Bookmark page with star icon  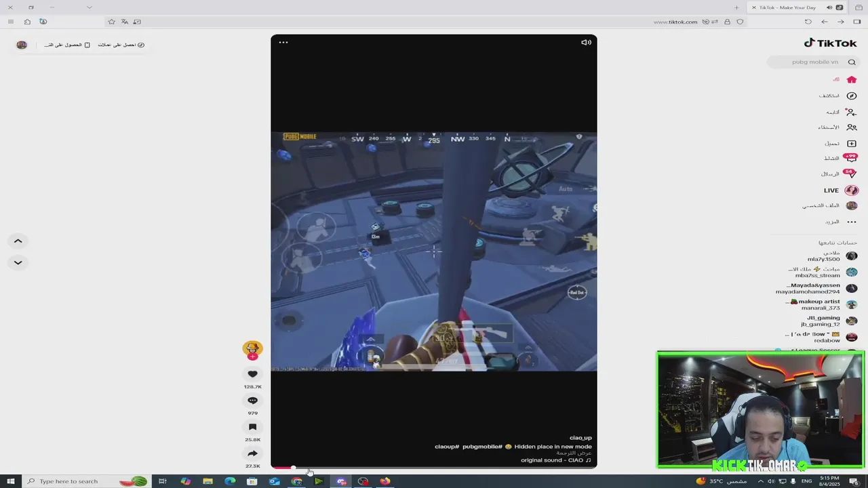(x=112, y=22)
